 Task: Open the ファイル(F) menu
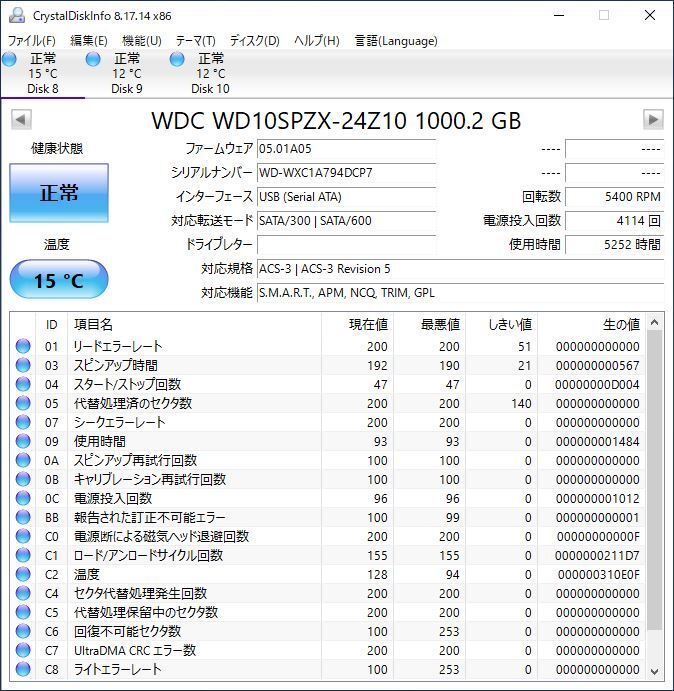(32, 41)
